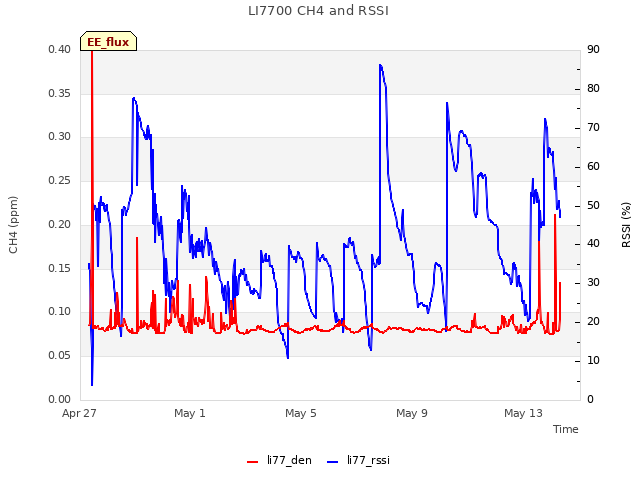Click the May 5 date tick label

(x=301, y=413)
